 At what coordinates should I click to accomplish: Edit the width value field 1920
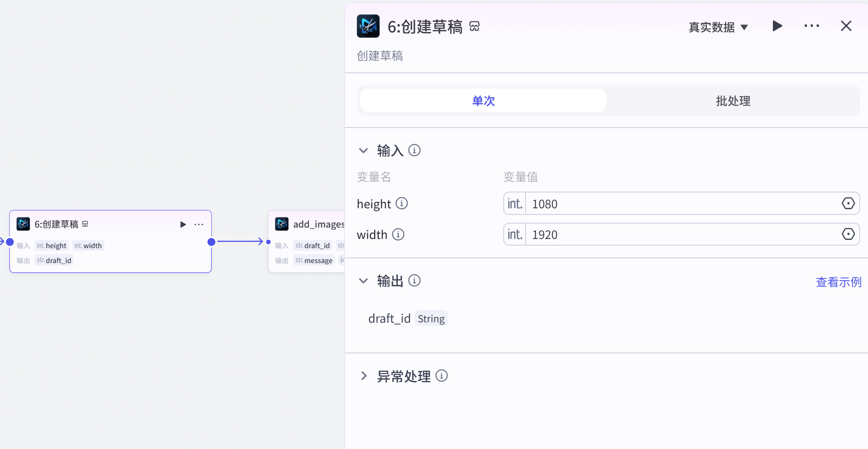click(681, 234)
